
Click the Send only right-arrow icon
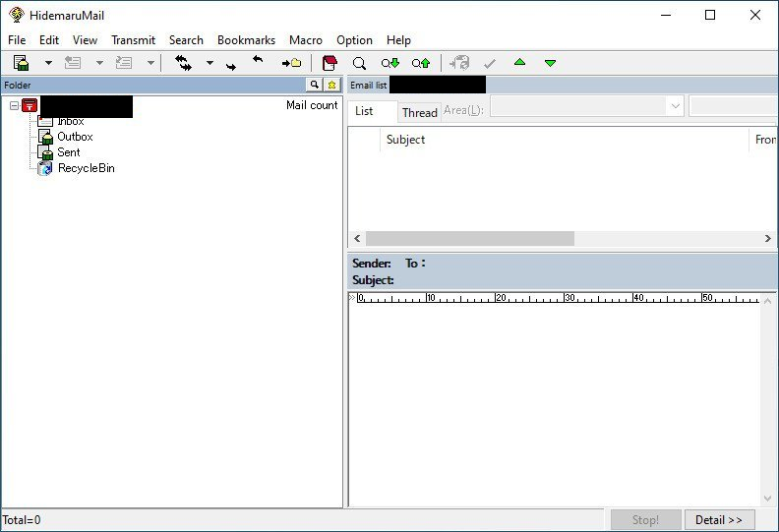[231, 66]
